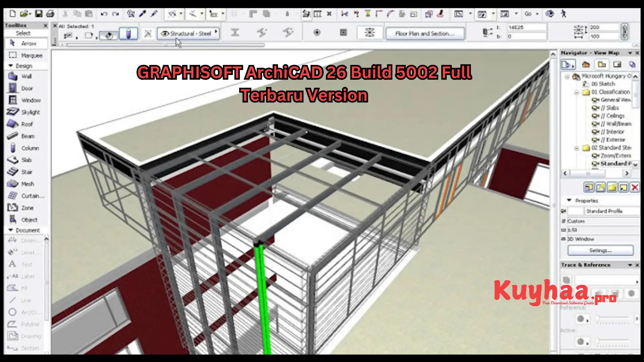Choose the Window tool

[26, 100]
